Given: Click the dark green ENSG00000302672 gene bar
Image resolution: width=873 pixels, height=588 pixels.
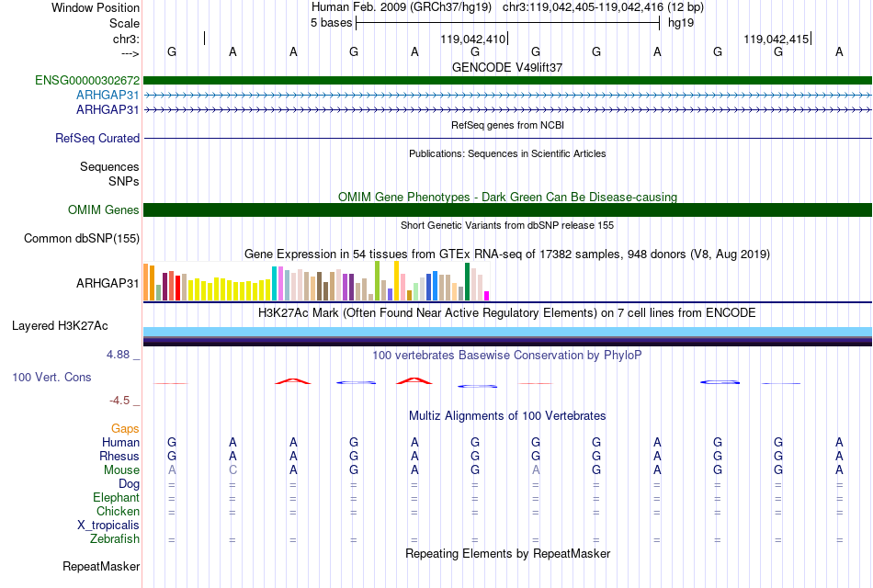Looking at the screenshot, I should point(507,80).
